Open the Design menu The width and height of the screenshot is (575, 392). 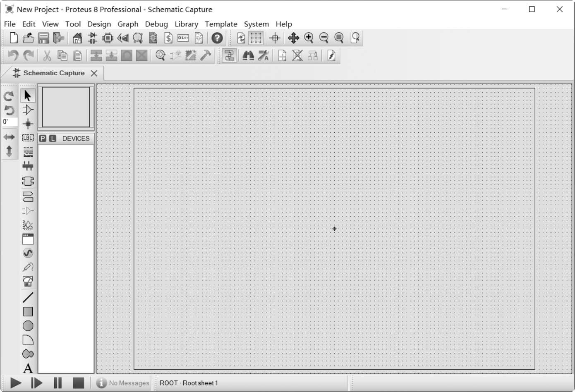click(99, 24)
